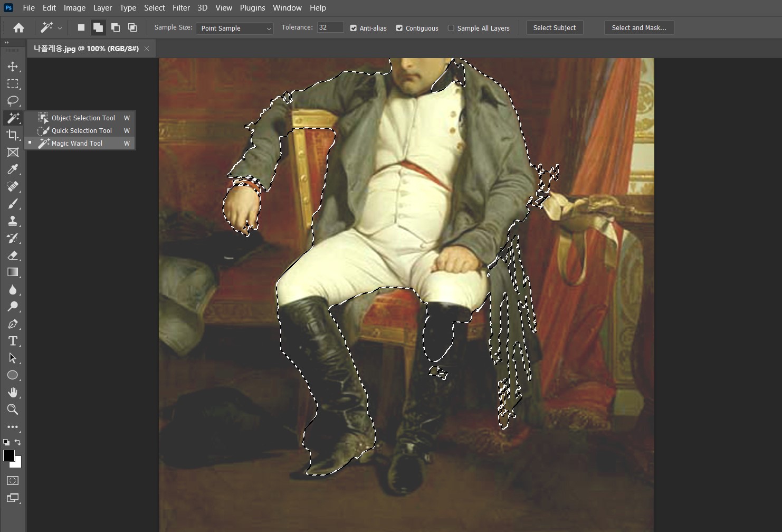Open the Sample Size dropdown
This screenshot has height=532, width=782.
point(235,28)
